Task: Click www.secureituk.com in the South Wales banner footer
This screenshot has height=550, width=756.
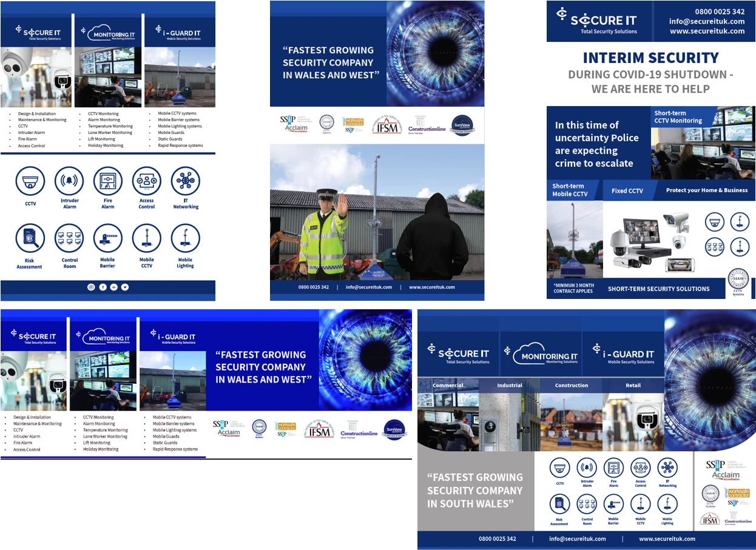Action: click(667, 538)
